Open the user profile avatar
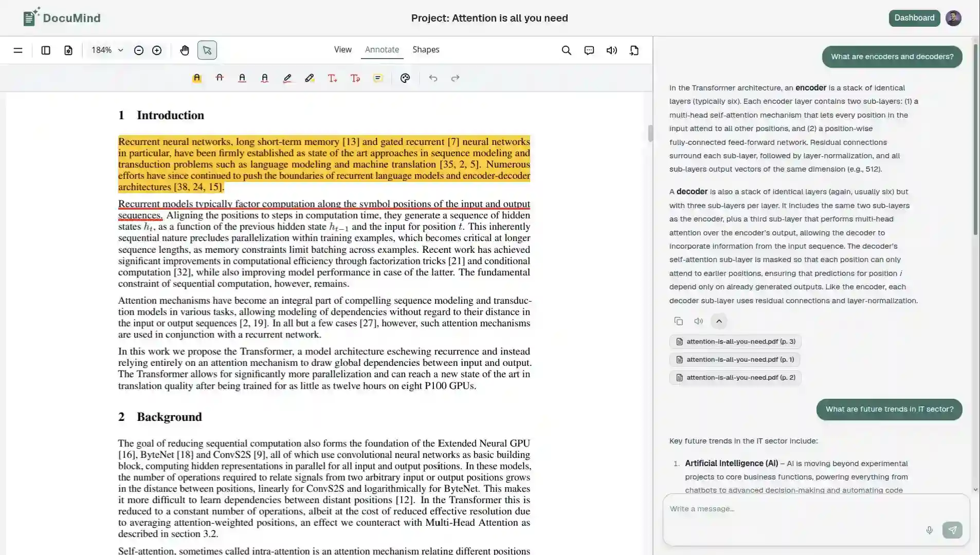The width and height of the screenshot is (980, 555). click(953, 18)
